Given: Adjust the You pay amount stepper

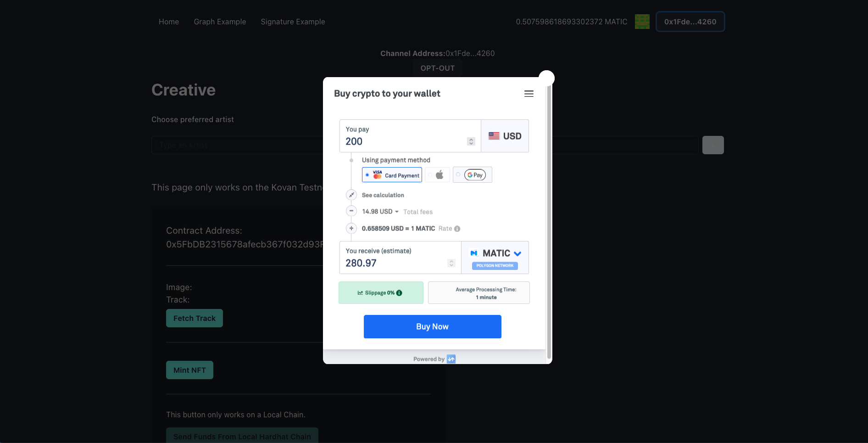Looking at the screenshot, I should 471,141.
